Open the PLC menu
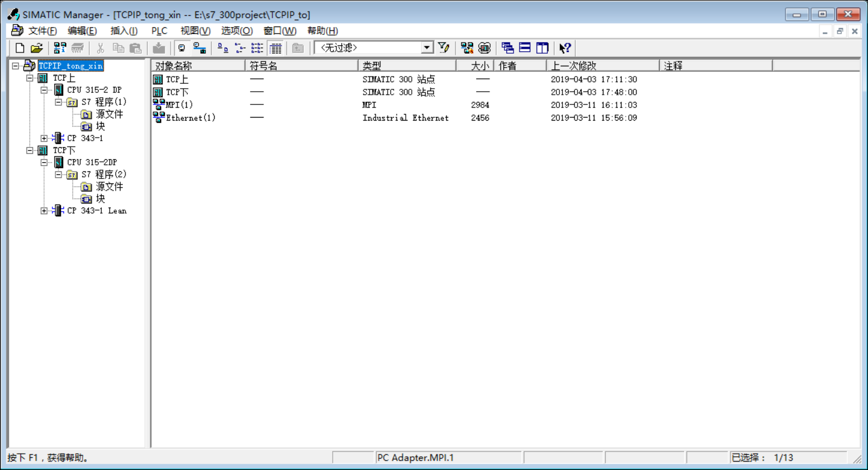 [159, 30]
